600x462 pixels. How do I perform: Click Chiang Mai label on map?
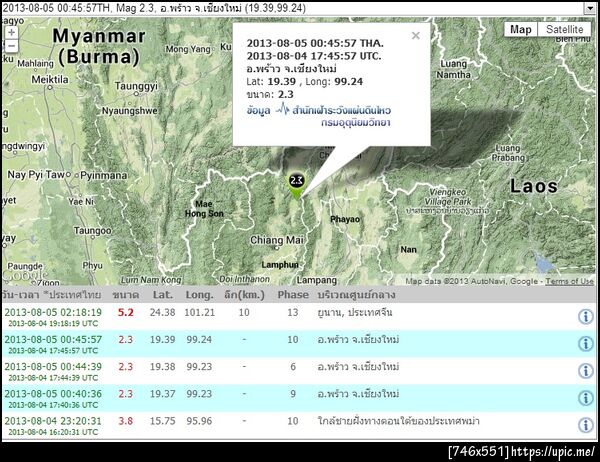click(x=277, y=240)
